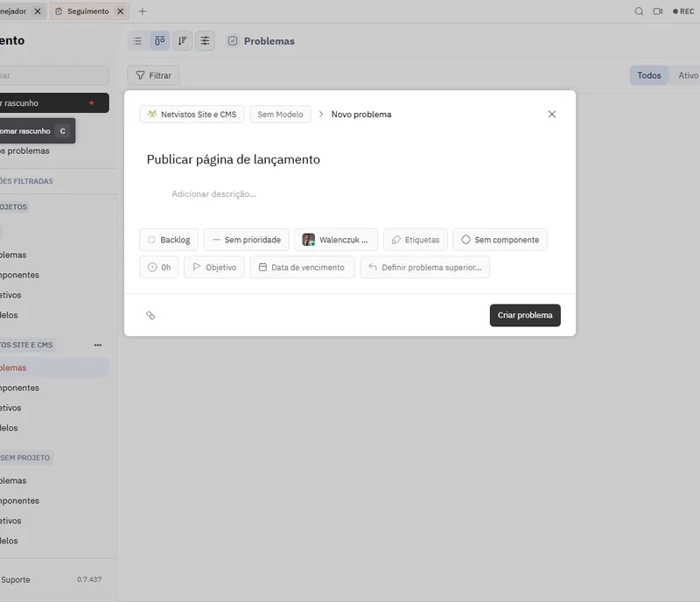This screenshot has height=602, width=700.
Task: Open the sort order icon
Action: (x=182, y=41)
